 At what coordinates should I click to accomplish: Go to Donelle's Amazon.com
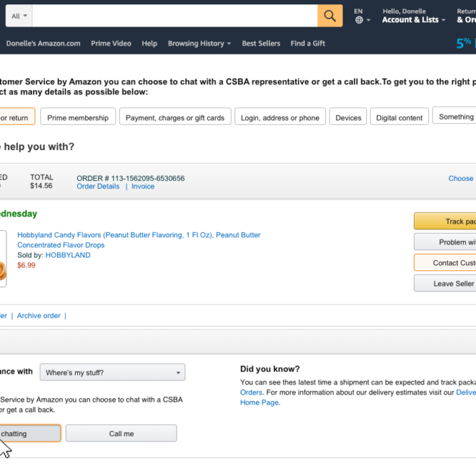coord(43,43)
